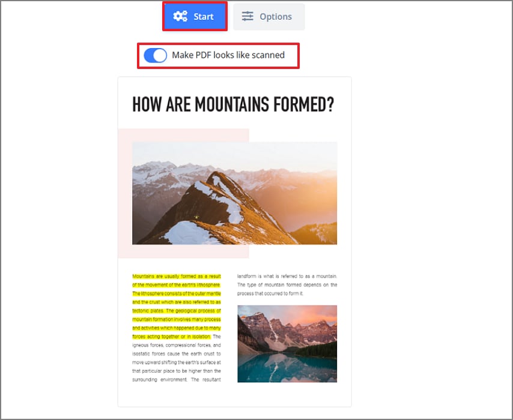
Task: Click the right column text about landform
Action: 287,284
